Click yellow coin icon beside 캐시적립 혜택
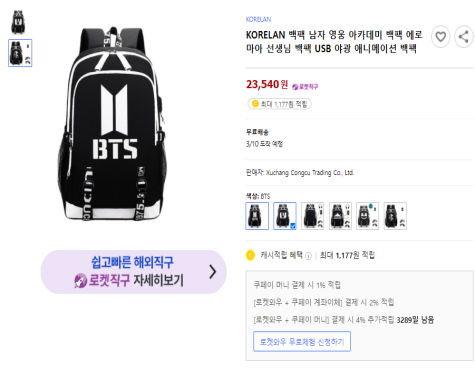The height and width of the screenshot is (370, 475). click(250, 255)
